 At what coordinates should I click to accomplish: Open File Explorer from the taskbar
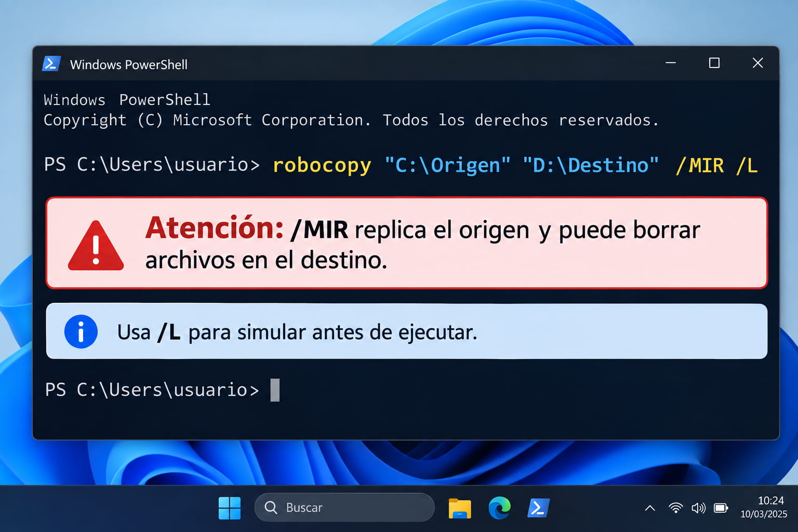click(x=459, y=508)
